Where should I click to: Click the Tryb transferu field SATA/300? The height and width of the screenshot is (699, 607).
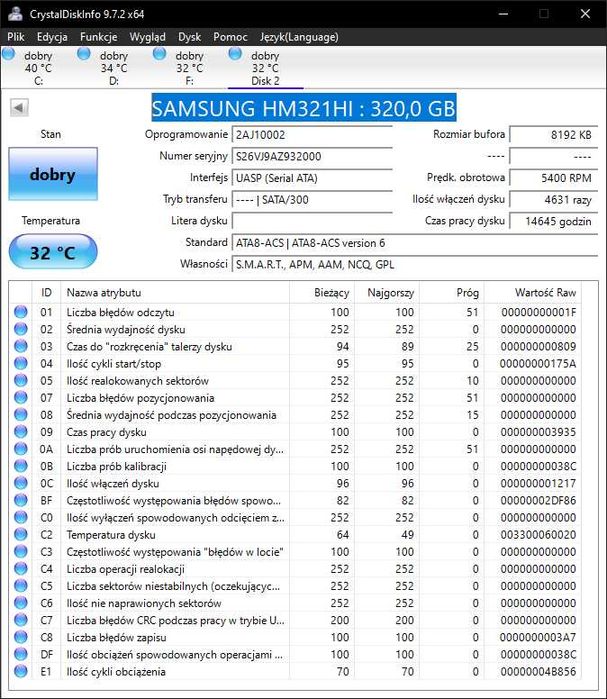click(312, 199)
